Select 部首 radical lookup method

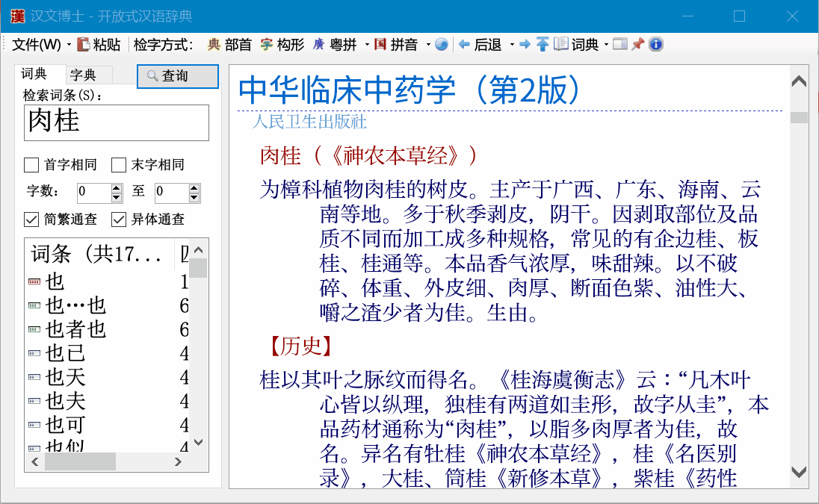coord(229,45)
